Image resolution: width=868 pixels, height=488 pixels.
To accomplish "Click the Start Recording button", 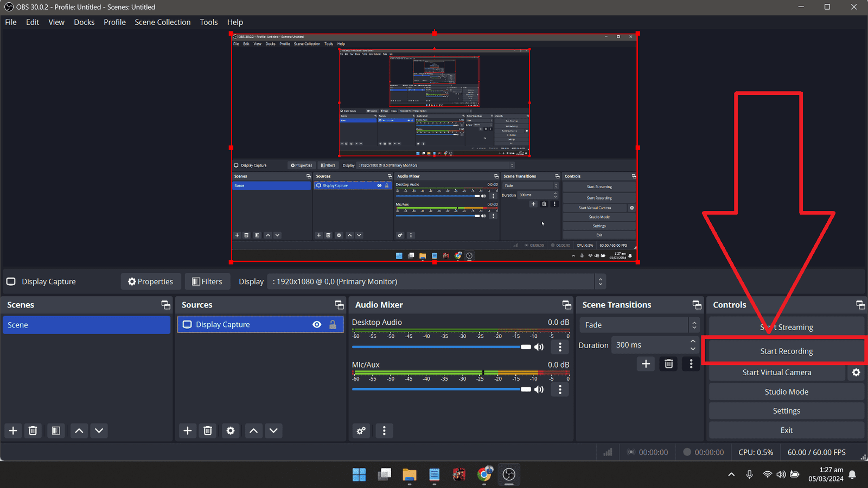I will click(786, 351).
